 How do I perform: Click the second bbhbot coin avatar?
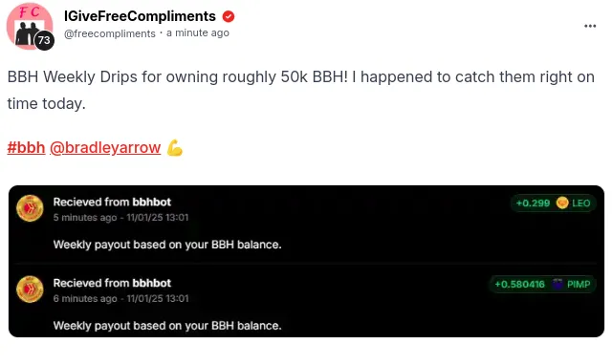point(30,289)
